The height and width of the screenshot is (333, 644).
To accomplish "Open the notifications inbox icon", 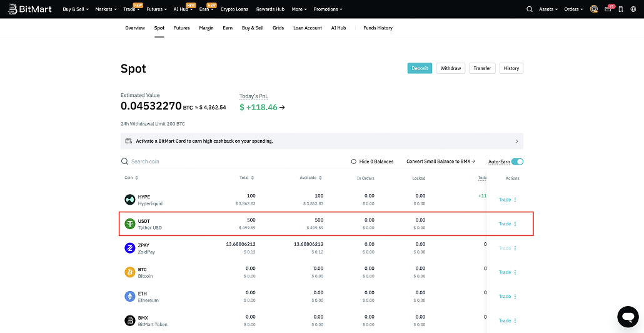I will pyautogui.click(x=608, y=9).
